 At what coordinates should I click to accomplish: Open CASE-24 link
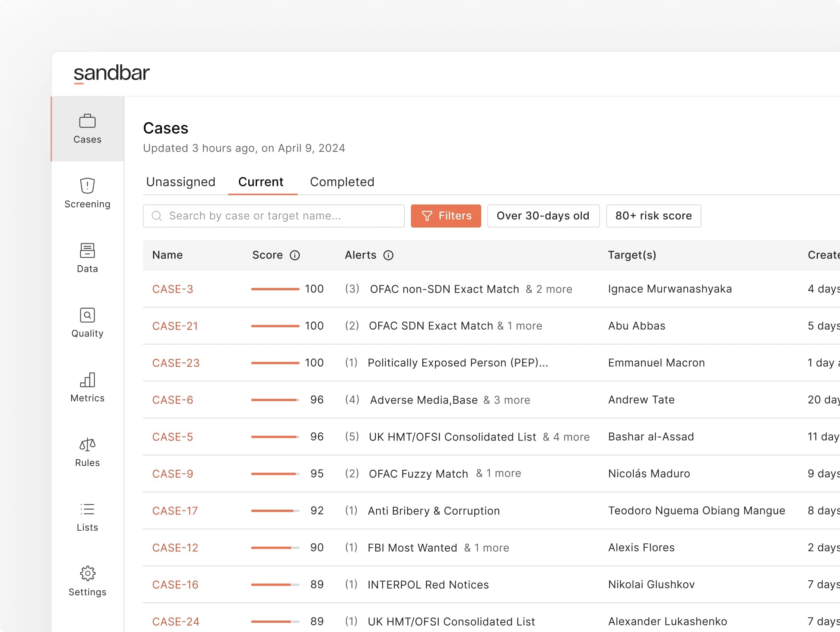176,622
